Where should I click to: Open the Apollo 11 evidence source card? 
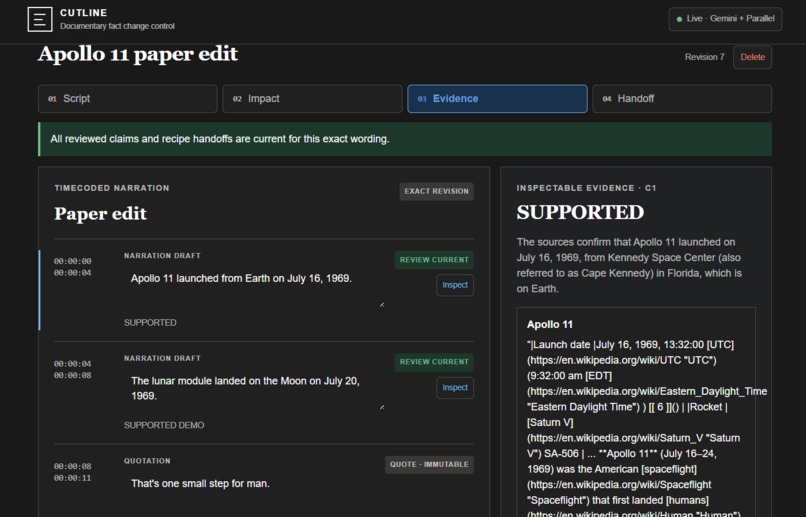(x=636, y=412)
